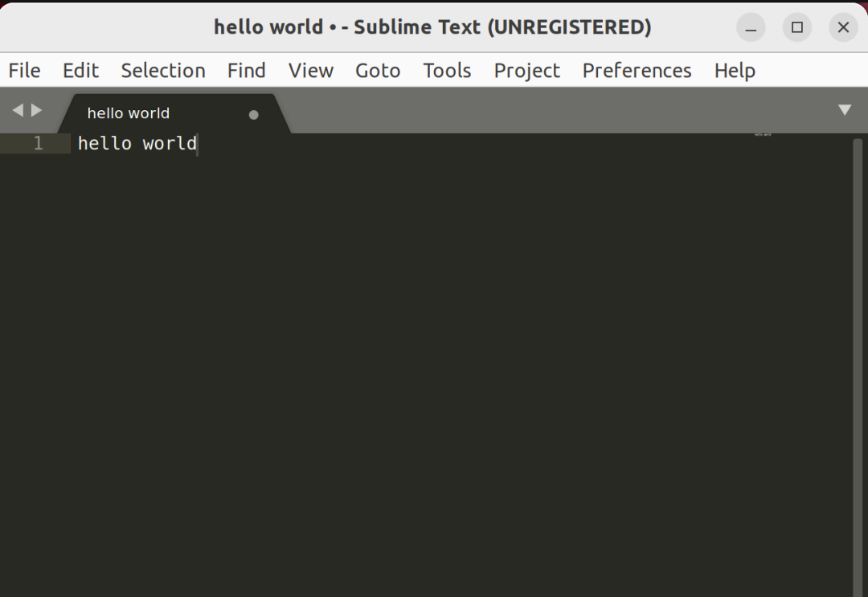Click the right tab navigation arrow
868x597 pixels.
[x=36, y=110]
